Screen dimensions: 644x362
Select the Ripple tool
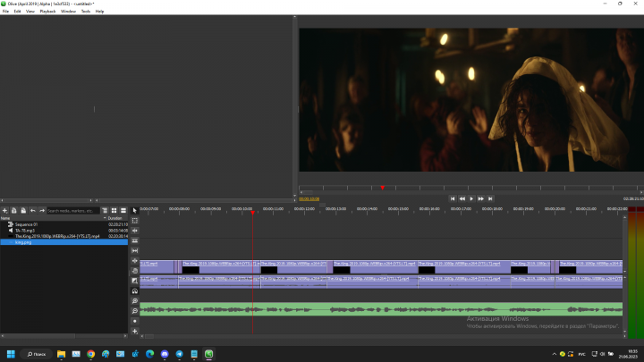point(135,231)
